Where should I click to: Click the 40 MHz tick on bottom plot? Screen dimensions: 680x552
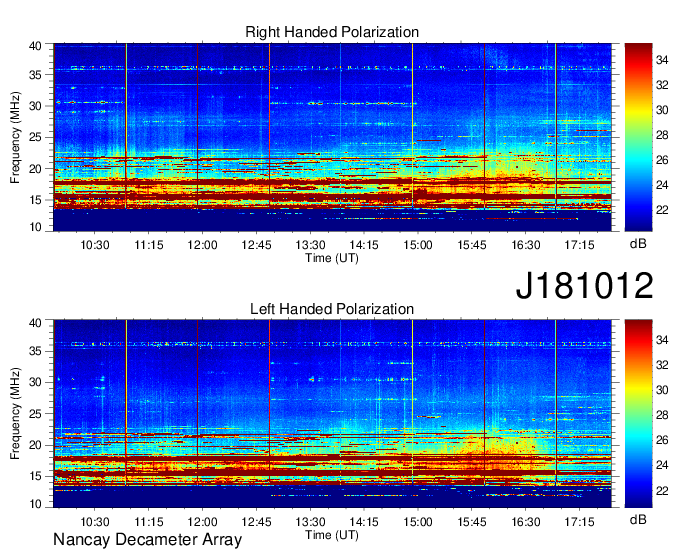click(x=35, y=322)
